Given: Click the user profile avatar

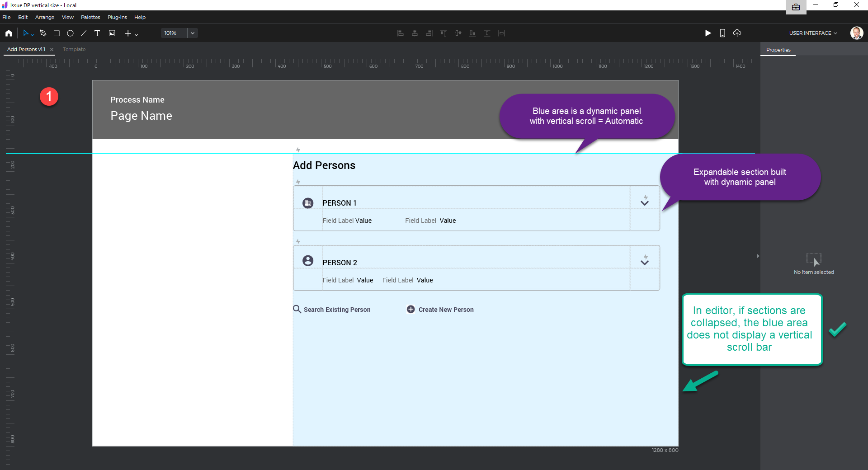Looking at the screenshot, I should click(856, 33).
